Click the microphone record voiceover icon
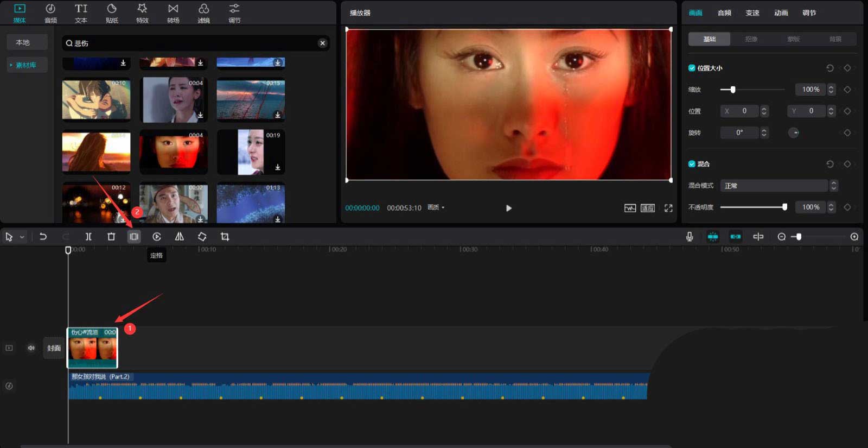 [690, 237]
